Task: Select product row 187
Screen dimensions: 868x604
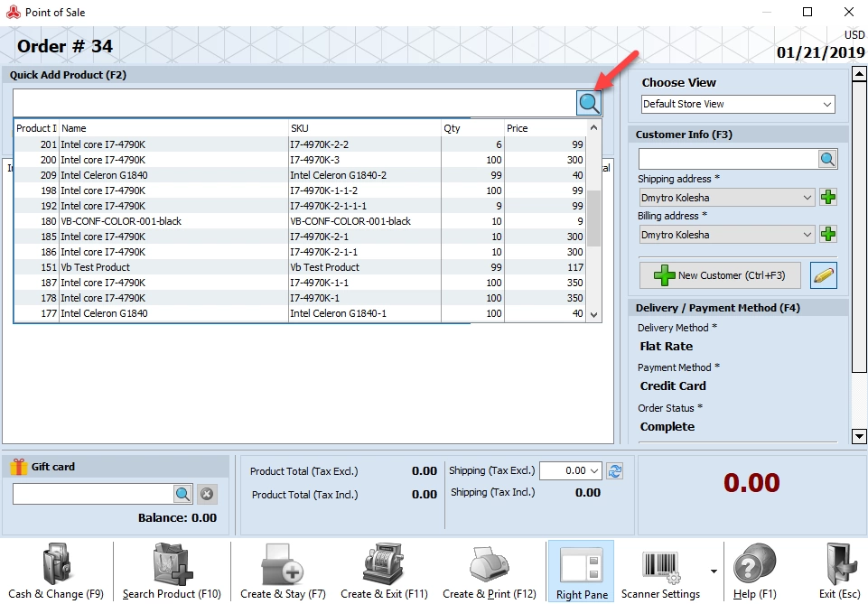Action: point(300,283)
